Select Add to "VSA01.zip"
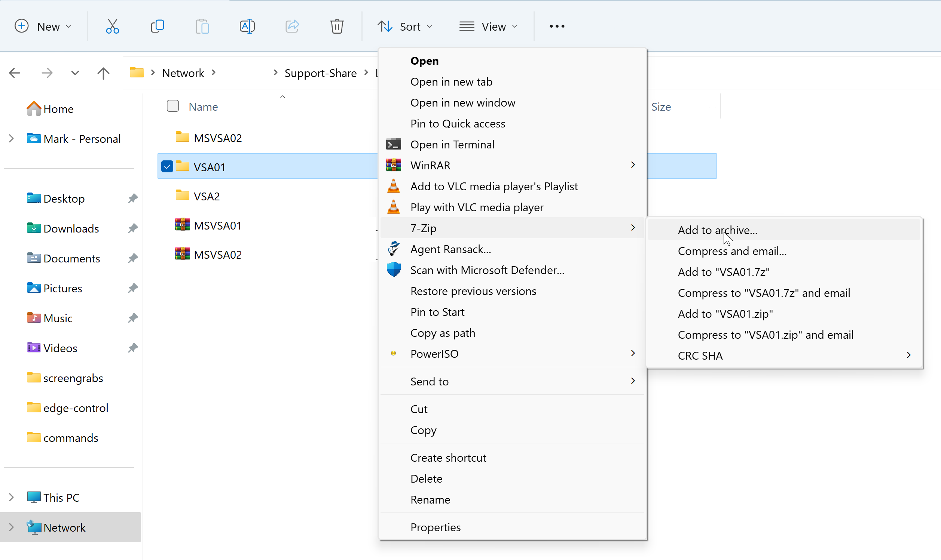 coord(784,314)
